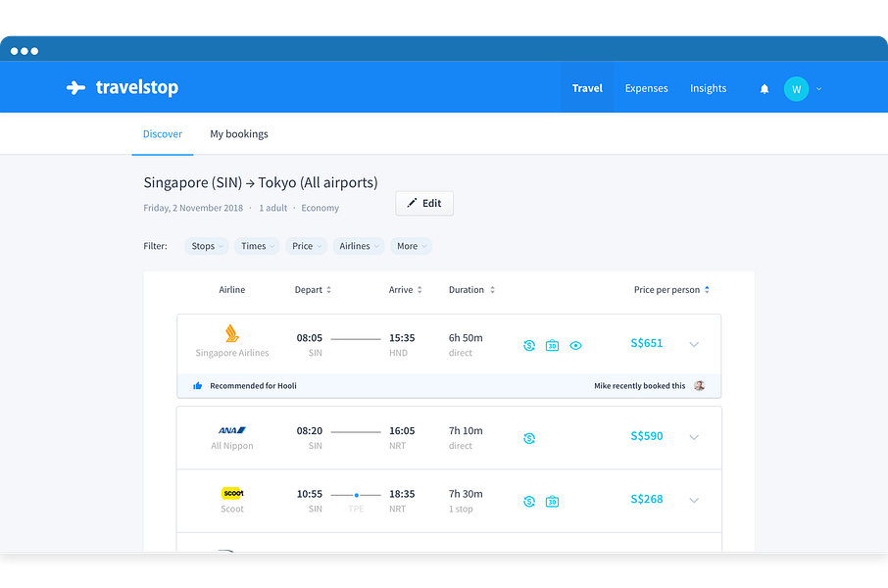888x588 pixels.
Task: Open the Travel menu item
Action: tap(587, 88)
